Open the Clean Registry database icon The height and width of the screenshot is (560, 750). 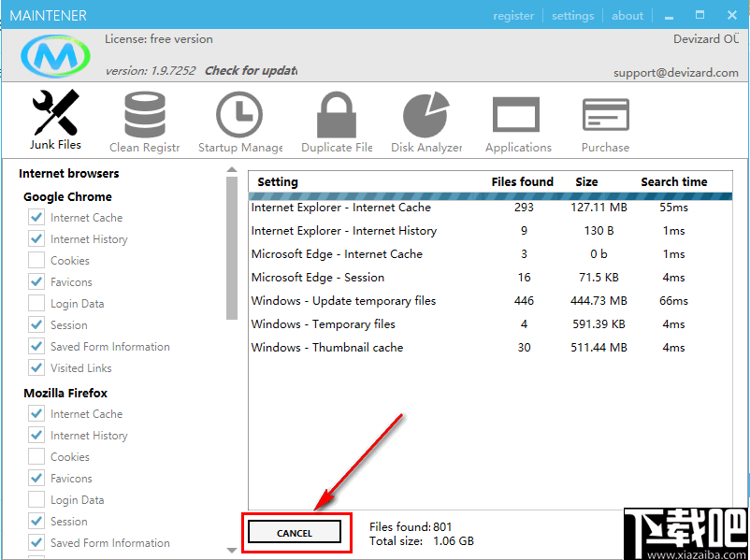[144, 114]
